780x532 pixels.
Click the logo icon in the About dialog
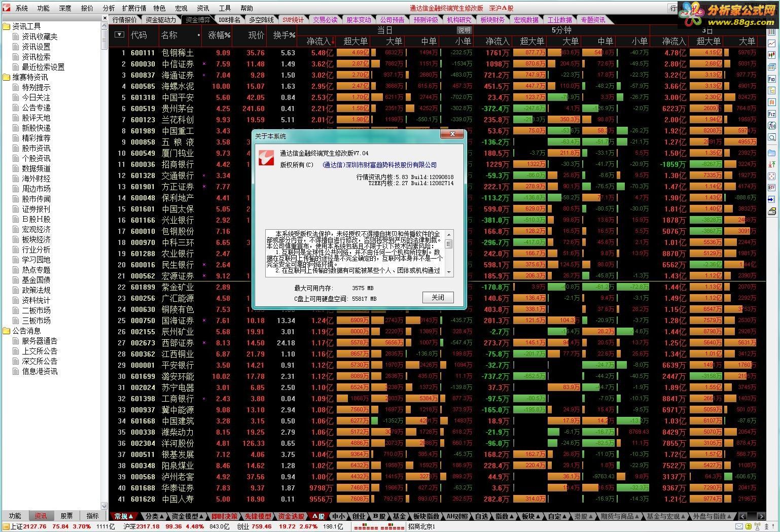coord(267,157)
